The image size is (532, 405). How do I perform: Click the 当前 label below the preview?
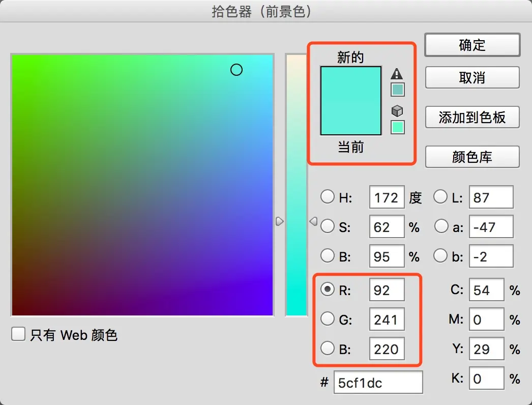pos(351,148)
